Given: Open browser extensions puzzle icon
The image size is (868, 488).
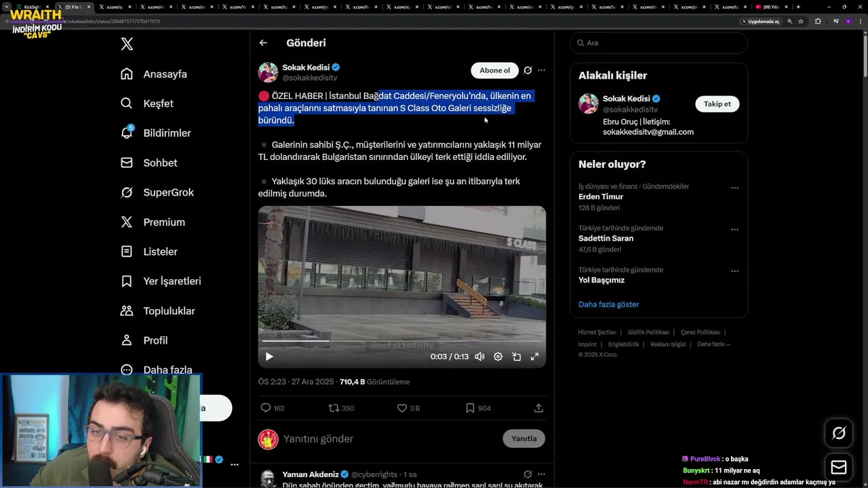Looking at the screenshot, I should point(818,21).
